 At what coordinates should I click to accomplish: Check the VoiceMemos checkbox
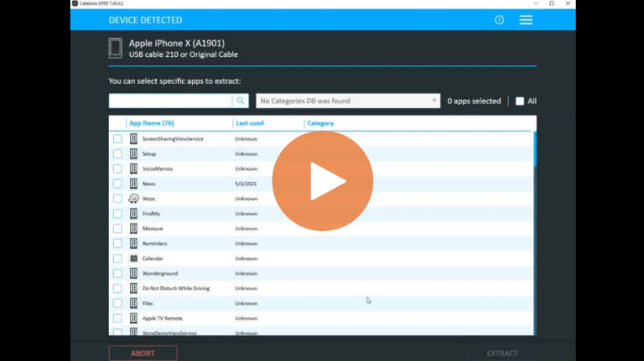(x=117, y=168)
